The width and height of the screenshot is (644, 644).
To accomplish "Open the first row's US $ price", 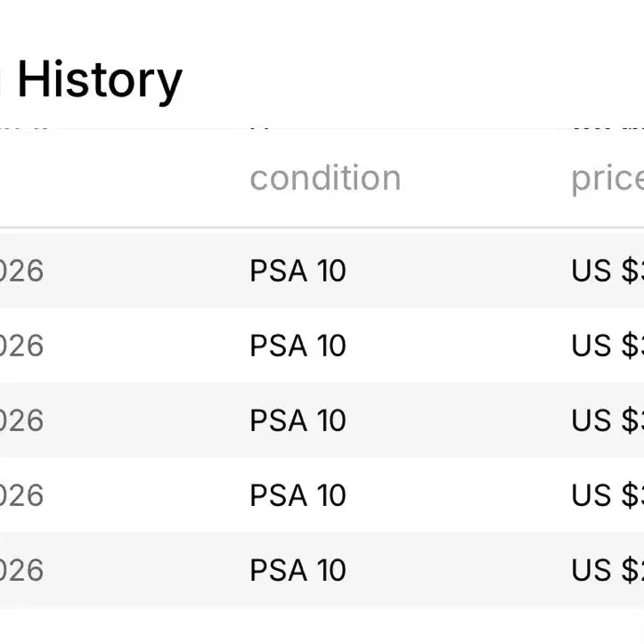I will (x=607, y=271).
